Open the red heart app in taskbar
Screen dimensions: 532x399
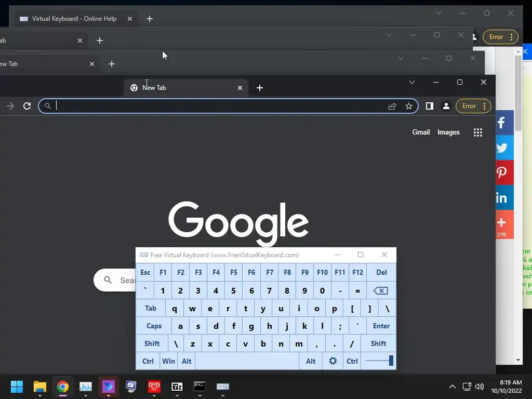[154, 387]
